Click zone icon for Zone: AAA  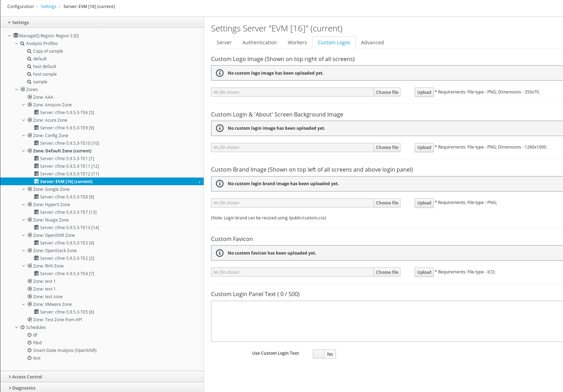pyautogui.click(x=30, y=97)
